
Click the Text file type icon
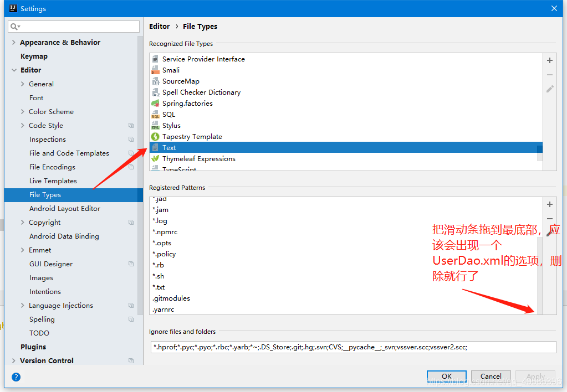click(155, 147)
